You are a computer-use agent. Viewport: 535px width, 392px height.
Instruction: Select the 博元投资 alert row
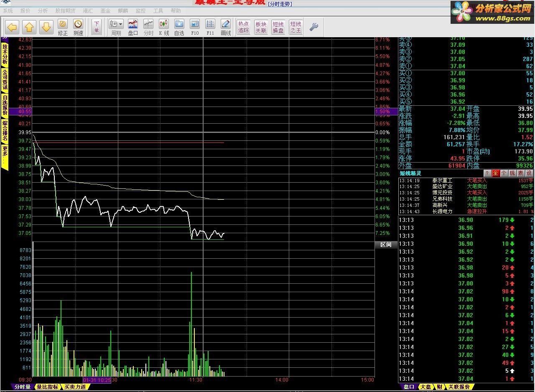coord(466,193)
